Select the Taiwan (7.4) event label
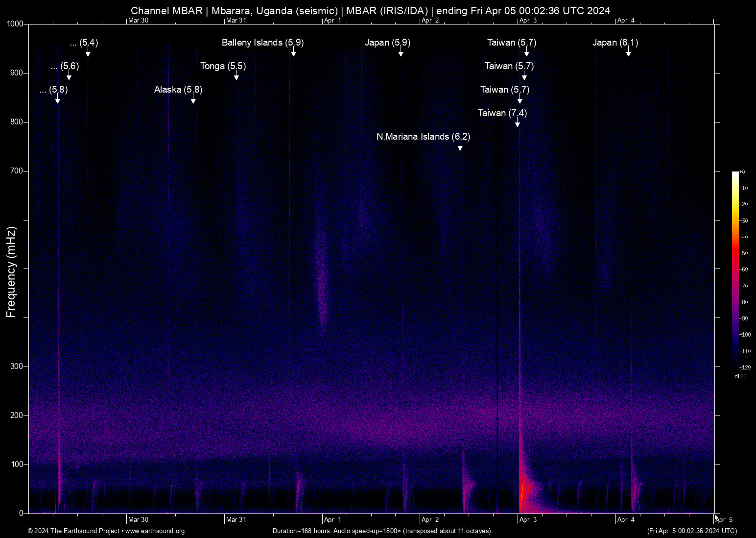The width and height of the screenshot is (756, 538). click(502, 113)
